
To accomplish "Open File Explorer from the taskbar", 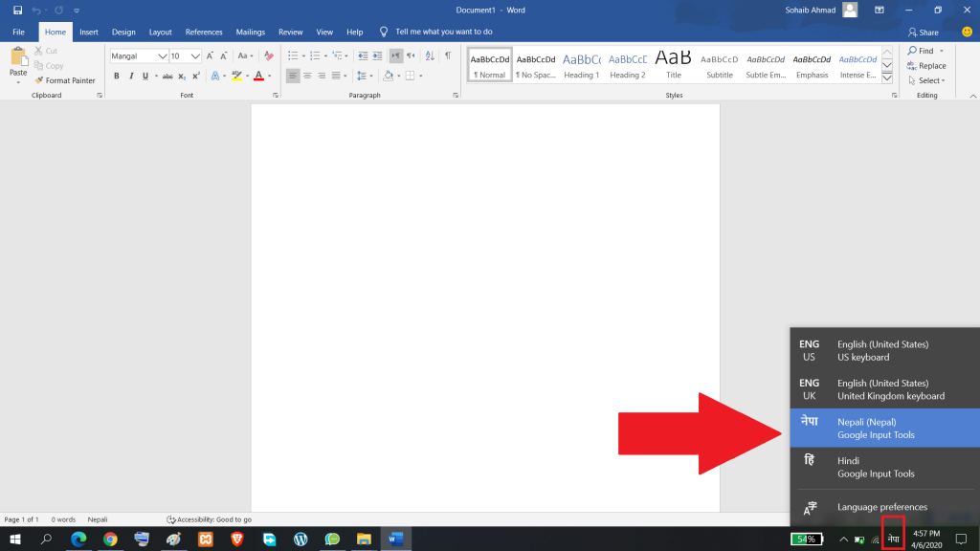I will tap(364, 539).
